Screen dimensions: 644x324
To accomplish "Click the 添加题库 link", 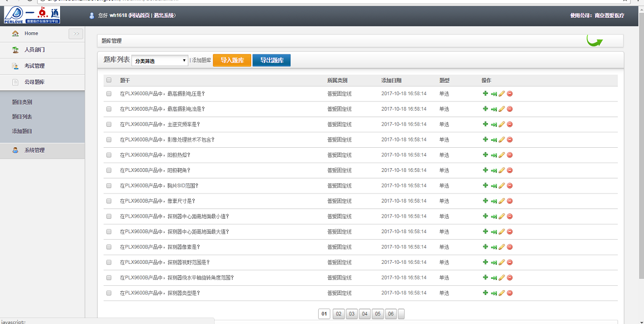I will 201,61.
